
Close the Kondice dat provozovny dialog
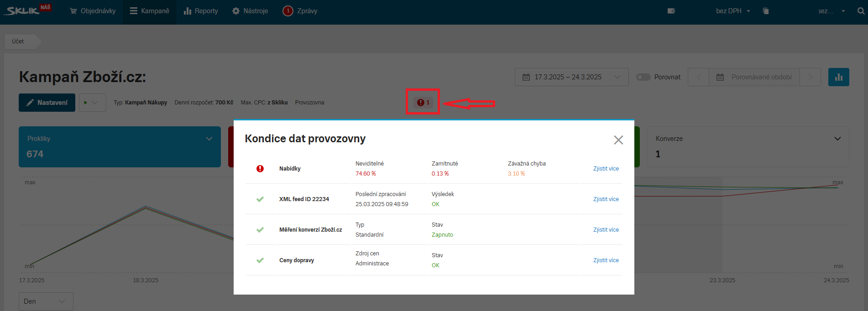point(618,140)
